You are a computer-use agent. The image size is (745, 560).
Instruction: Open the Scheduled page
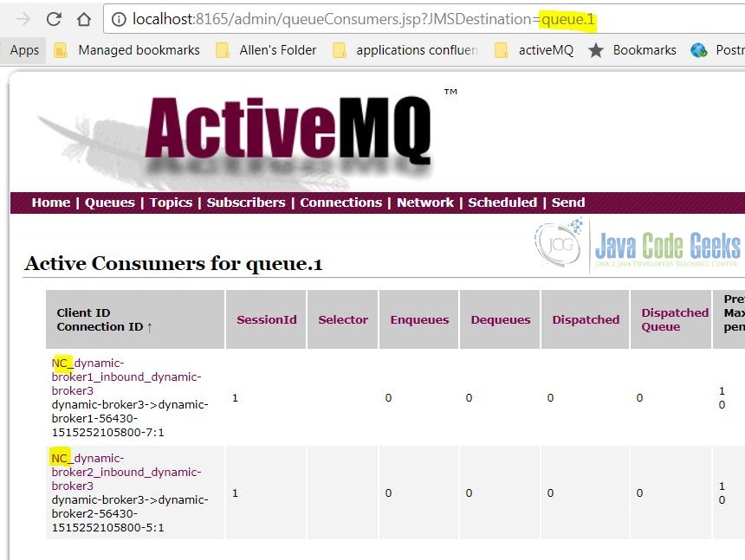503,203
